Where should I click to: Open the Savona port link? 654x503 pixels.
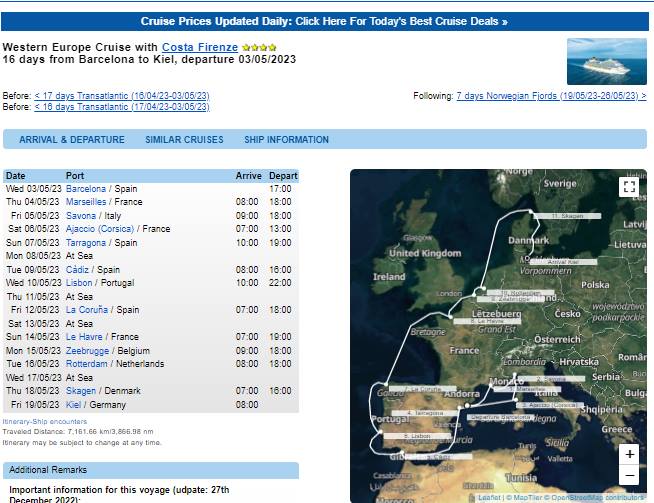(x=81, y=216)
